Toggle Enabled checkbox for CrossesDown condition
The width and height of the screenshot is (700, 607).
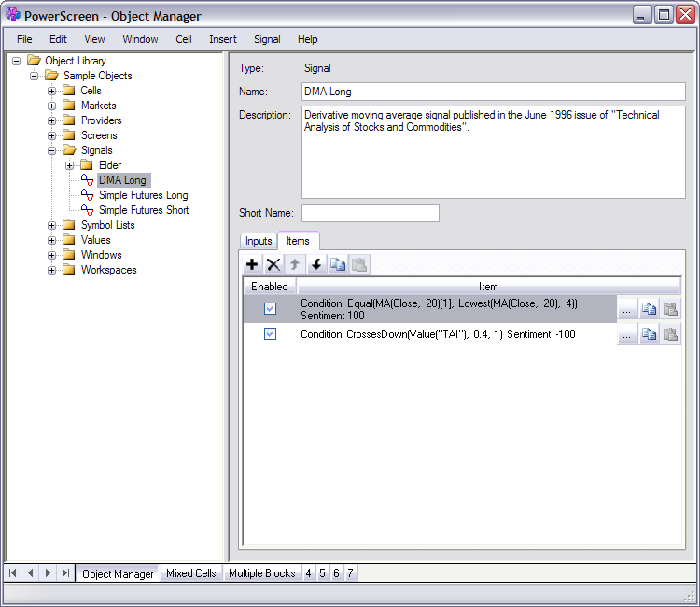[x=270, y=334]
